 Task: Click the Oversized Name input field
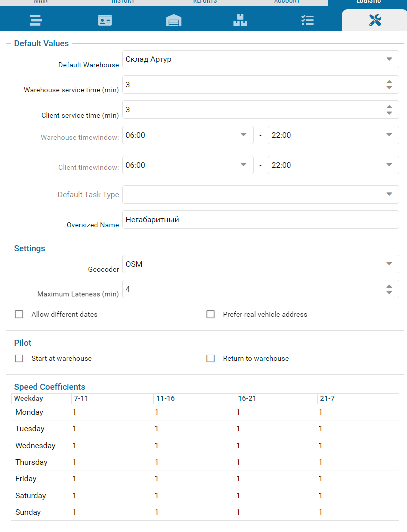(260, 219)
